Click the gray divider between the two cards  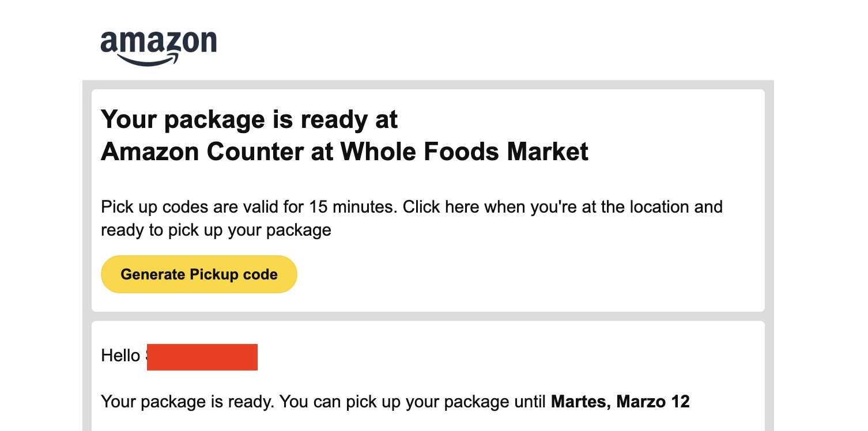[428, 316]
